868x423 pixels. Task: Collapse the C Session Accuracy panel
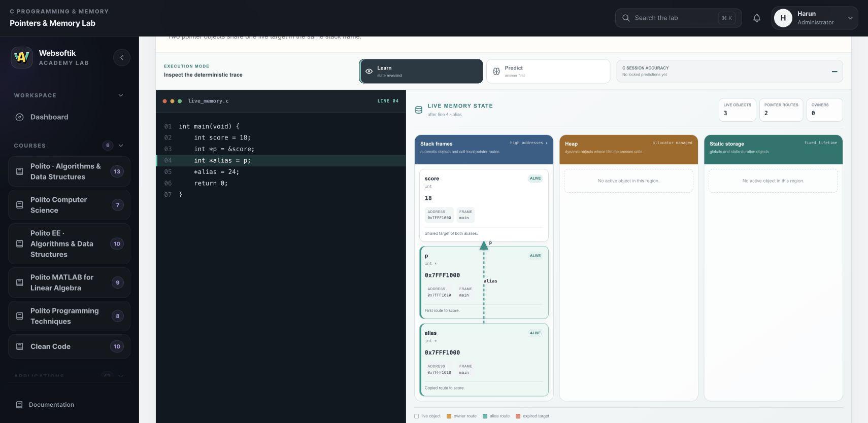coord(834,72)
